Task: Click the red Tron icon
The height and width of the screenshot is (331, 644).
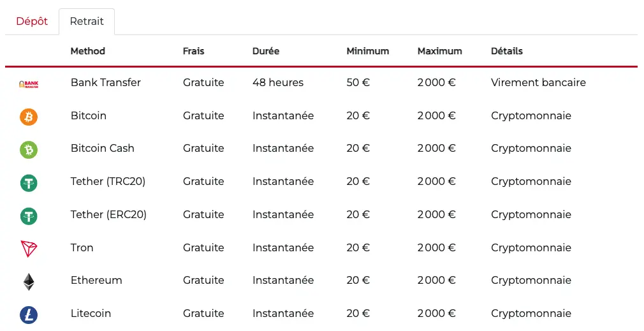Action: [29, 249]
